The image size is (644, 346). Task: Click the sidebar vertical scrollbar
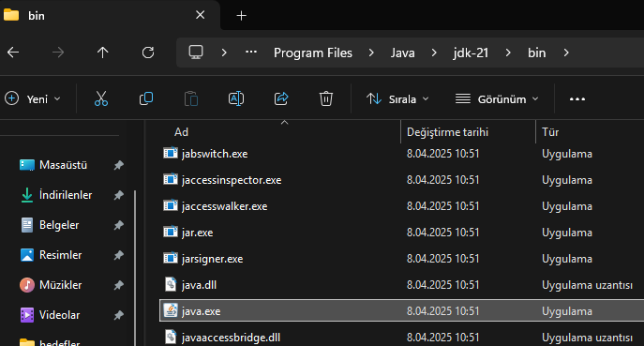pyautogui.click(x=135, y=267)
